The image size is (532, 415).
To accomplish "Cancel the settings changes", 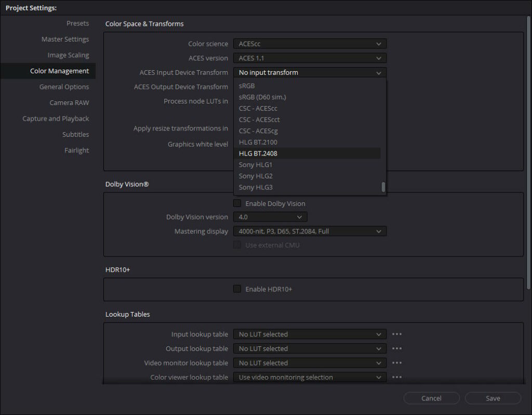I will [431, 398].
